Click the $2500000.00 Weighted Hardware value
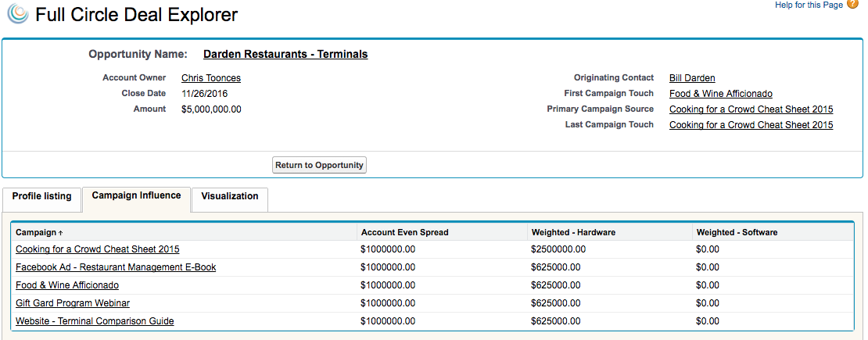868x340 pixels. [x=558, y=249]
